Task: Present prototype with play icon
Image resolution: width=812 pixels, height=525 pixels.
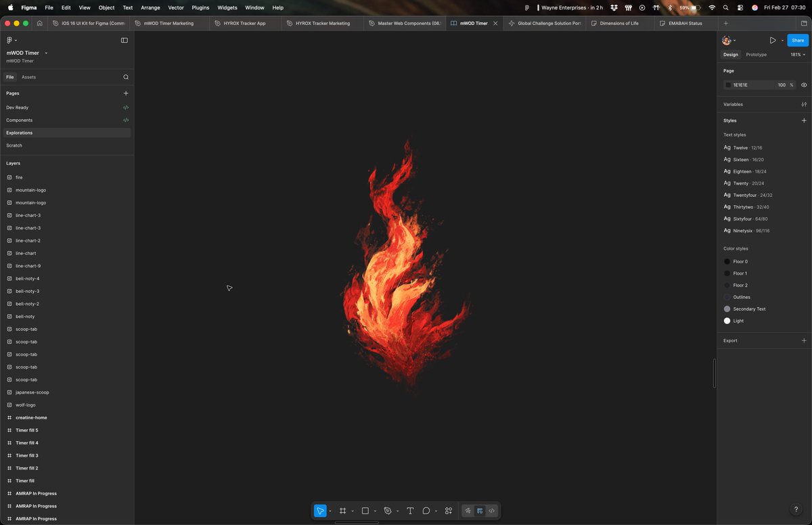Action: [773, 41]
